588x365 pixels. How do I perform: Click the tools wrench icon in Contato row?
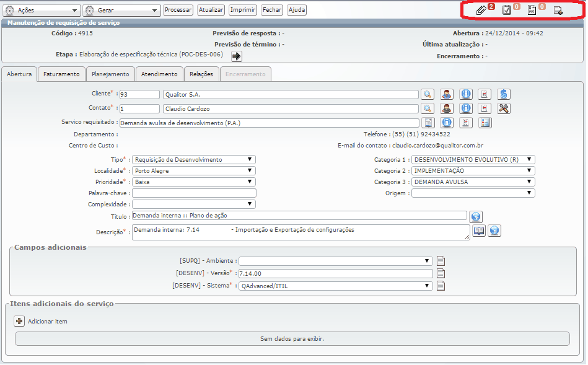coord(503,108)
